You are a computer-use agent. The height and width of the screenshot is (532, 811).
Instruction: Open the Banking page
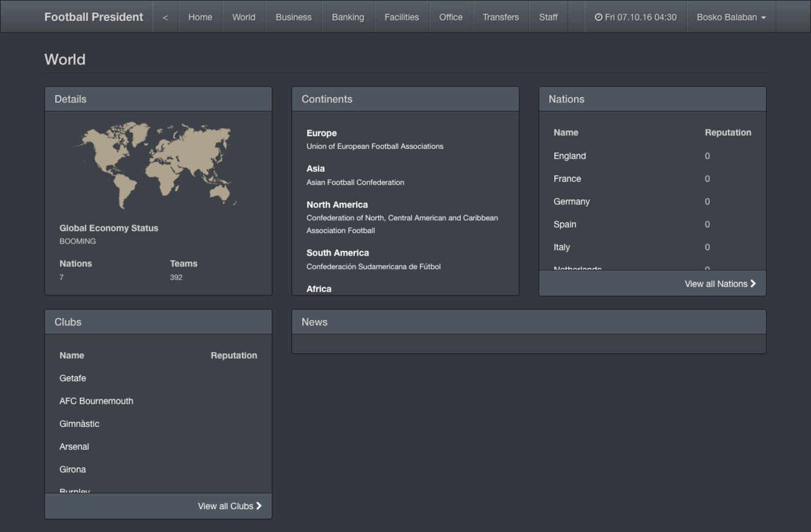click(348, 17)
